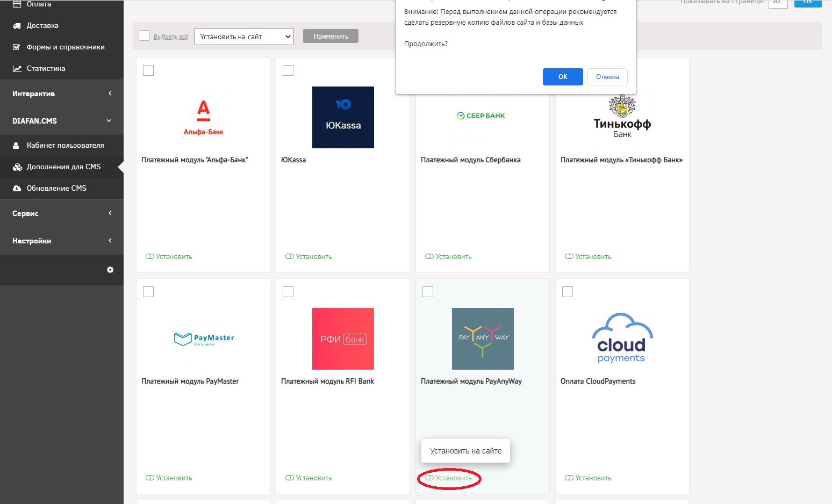Open the sidebar gear settings icon
Viewport: 832px width, 504px height.
tap(110, 270)
